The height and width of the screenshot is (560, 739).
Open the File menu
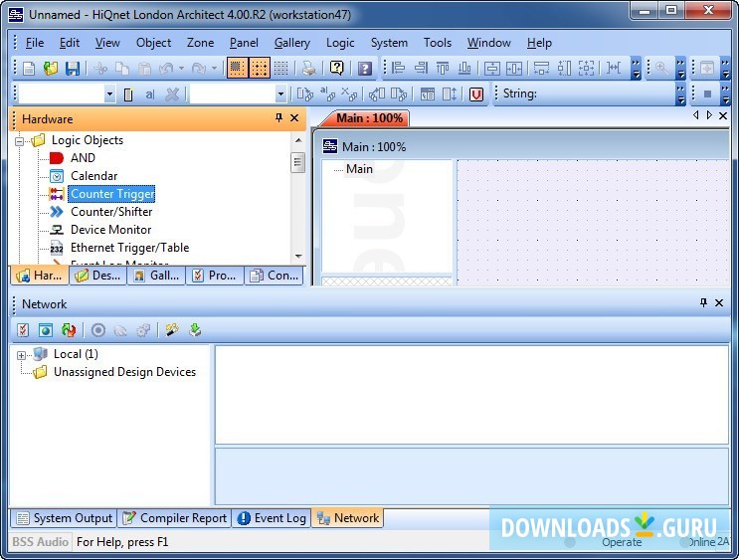(x=35, y=43)
